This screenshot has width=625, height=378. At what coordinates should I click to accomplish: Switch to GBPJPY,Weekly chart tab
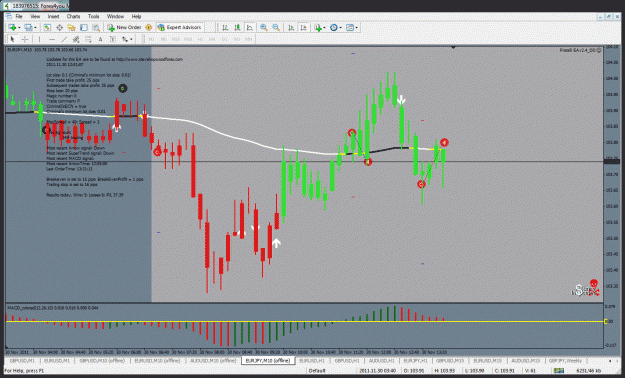[x=566, y=360]
